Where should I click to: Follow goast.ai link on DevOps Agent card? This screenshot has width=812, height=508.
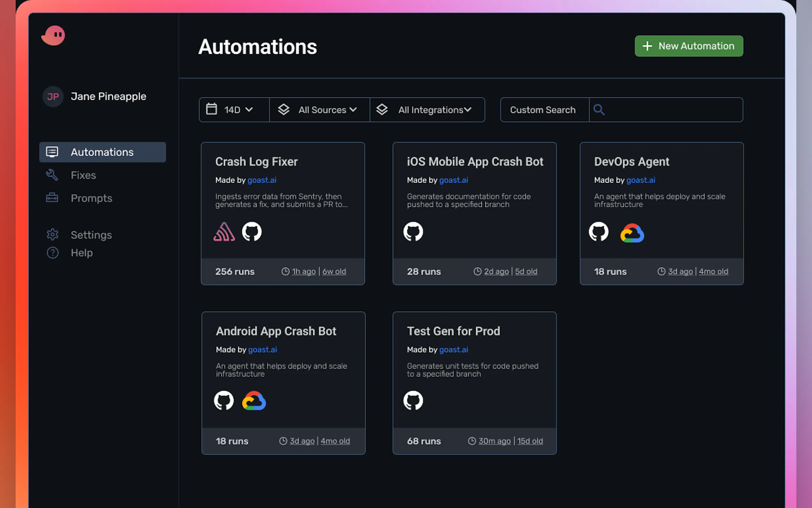[640, 180]
